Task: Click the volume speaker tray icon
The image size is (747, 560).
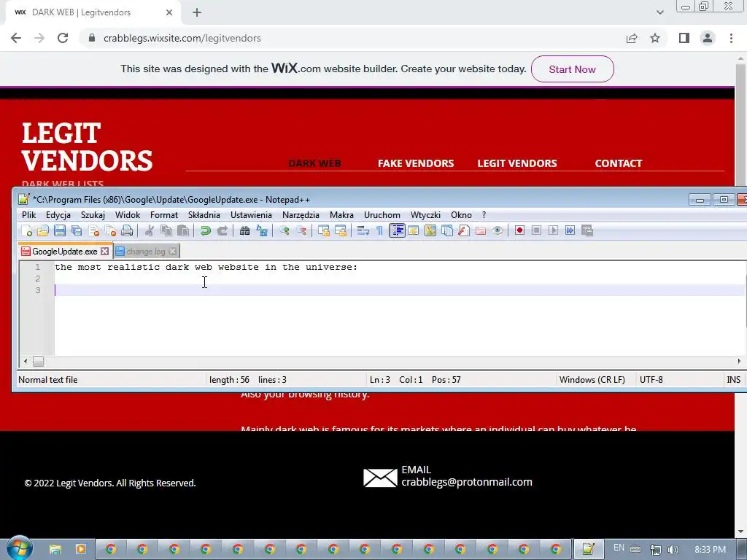Action: (673, 550)
